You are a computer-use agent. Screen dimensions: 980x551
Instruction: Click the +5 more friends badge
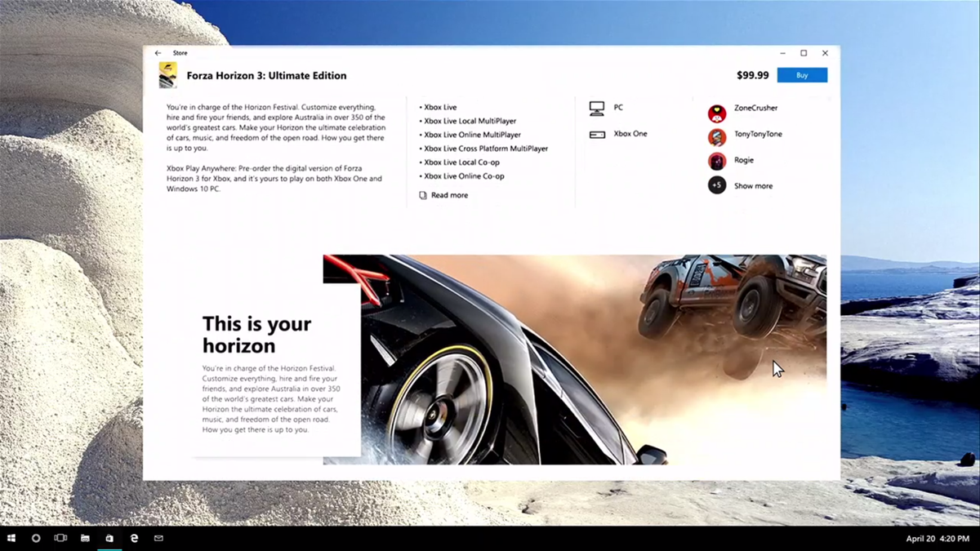pos(717,185)
